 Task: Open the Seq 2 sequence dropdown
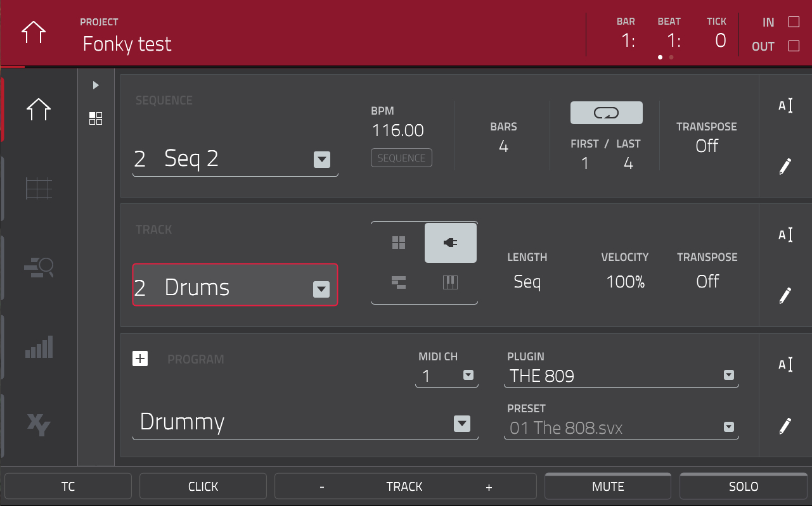click(x=322, y=160)
